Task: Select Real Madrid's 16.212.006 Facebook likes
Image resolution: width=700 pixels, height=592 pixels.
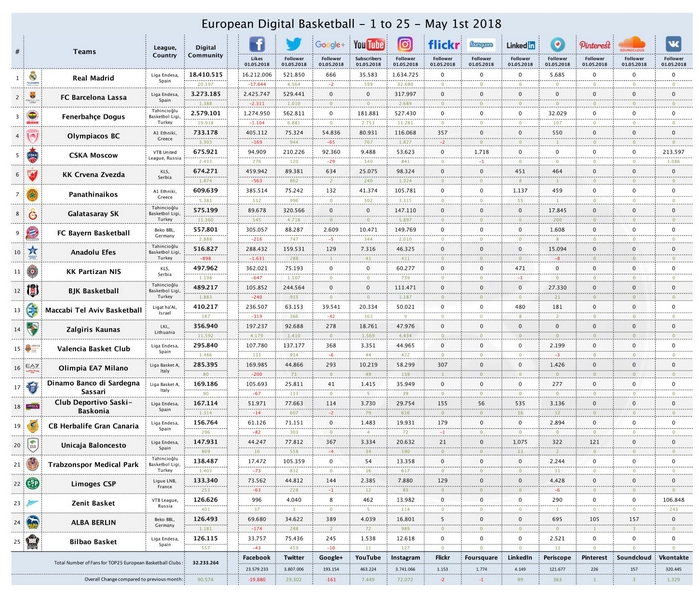Action: (x=257, y=75)
